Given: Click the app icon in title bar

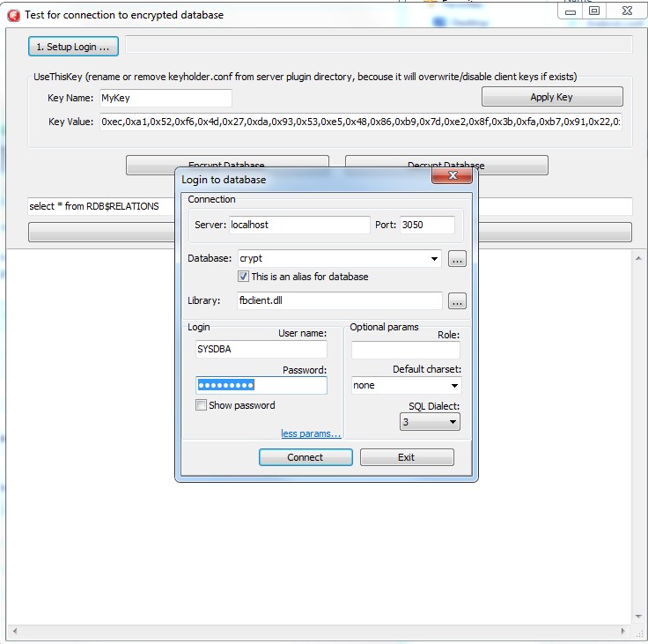Looking at the screenshot, I should [13, 15].
